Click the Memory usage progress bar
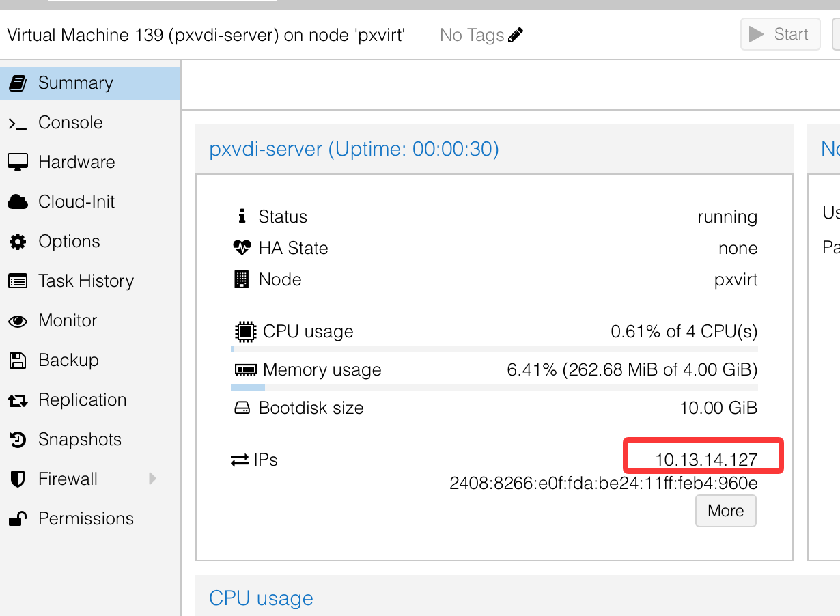840x616 pixels. tap(494, 387)
